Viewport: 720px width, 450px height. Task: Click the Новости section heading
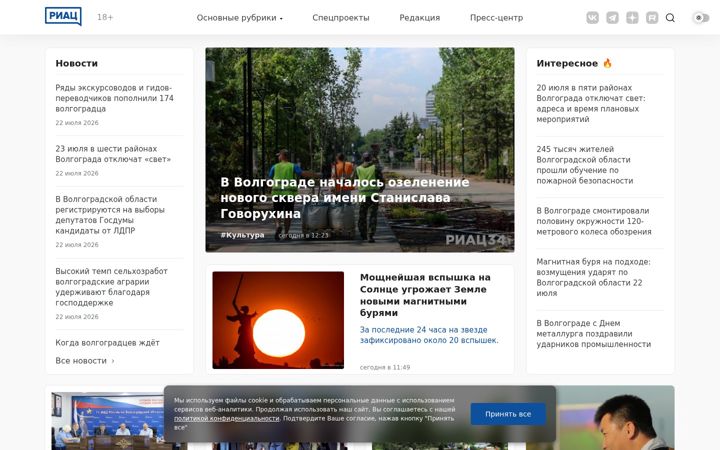pos(77,63)
